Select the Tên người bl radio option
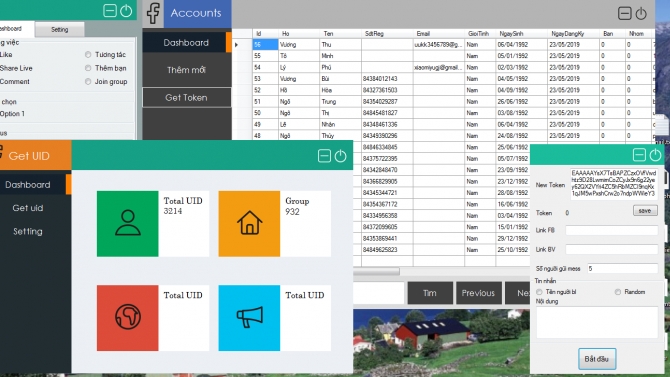Image resolution: width=670 pixels, height=377 pixels. click(539, 292)
